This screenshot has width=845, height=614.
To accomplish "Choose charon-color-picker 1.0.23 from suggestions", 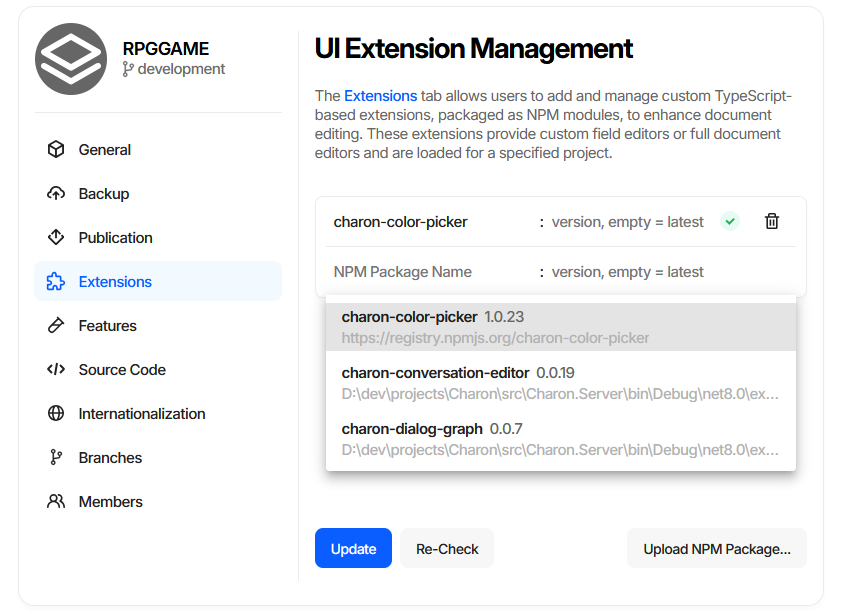I will (x=560, y=327).
